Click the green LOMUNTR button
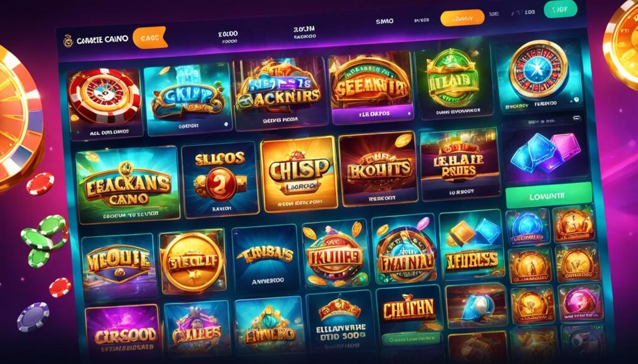Viewport: 638px width, 364px height. tap(548, 195)
